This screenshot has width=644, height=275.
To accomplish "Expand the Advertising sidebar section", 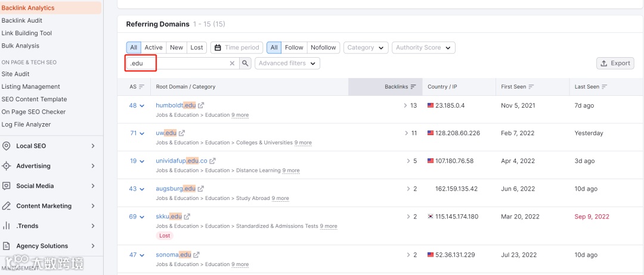I will 93,166.
